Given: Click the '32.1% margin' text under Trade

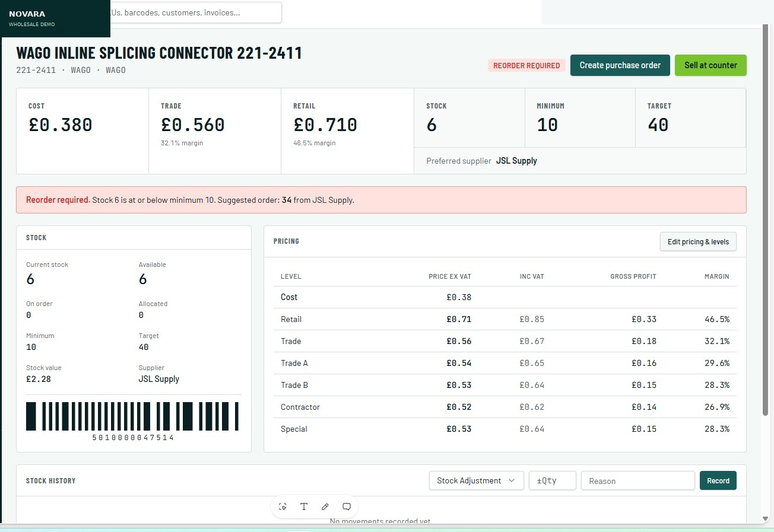Looking at the screenshot, I should point(182,143).
